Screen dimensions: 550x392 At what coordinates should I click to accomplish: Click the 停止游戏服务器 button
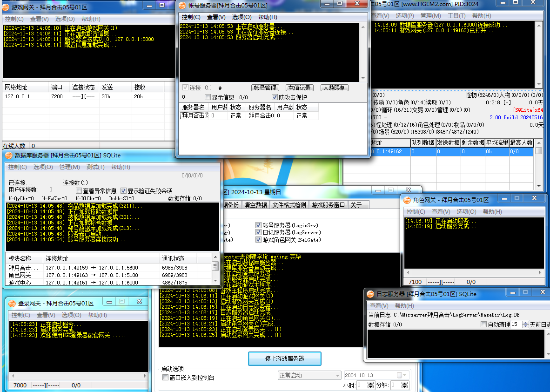[284, 358]
